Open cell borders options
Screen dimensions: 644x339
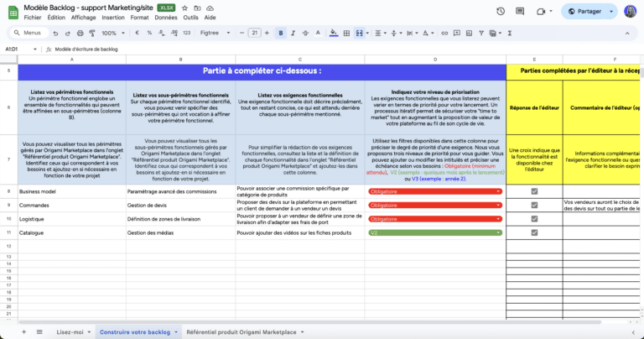point(346,33)
